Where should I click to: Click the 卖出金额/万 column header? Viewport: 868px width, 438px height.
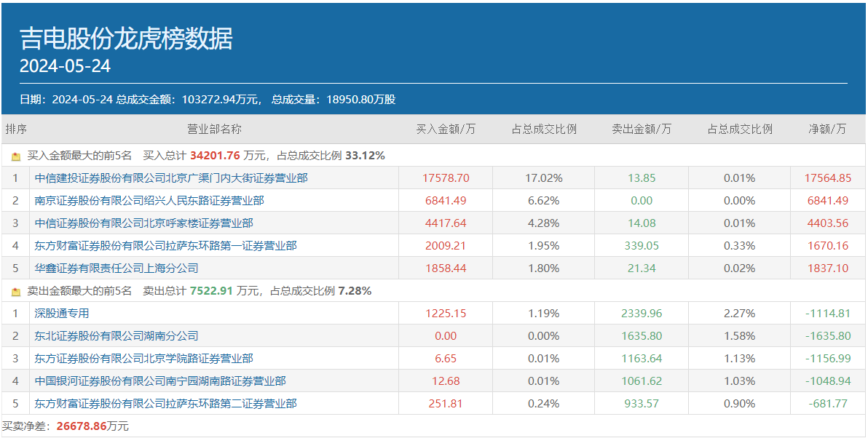point(642,130)
